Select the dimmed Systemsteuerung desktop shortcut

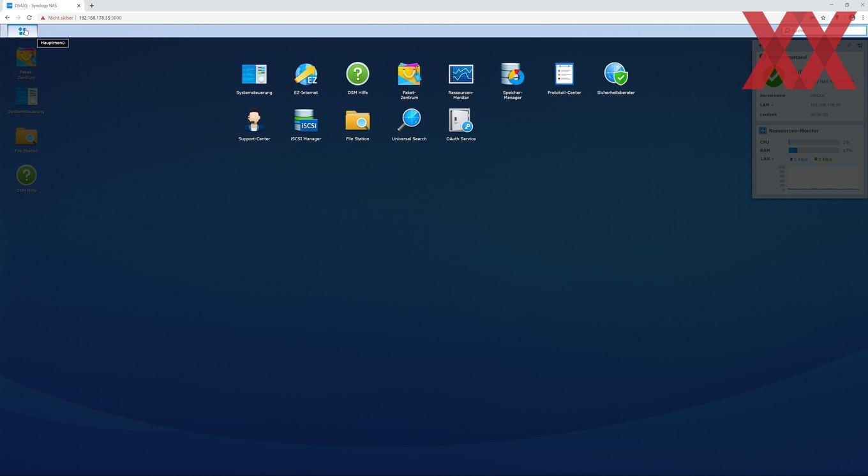(26, 101)
